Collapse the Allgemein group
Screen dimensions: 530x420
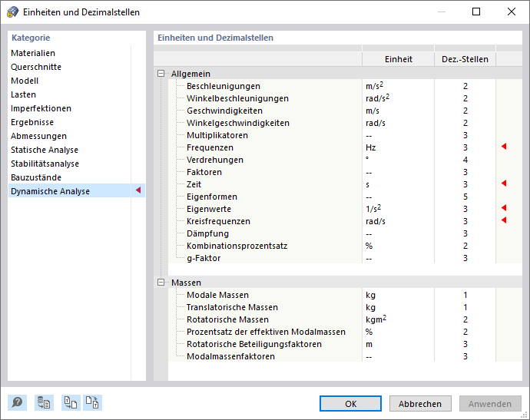(161, 74)
